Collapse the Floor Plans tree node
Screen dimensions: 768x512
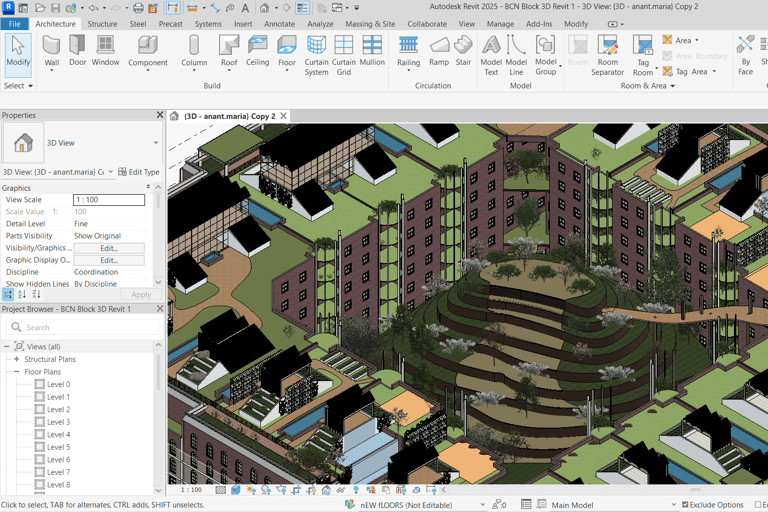click(x=17, y=372)
